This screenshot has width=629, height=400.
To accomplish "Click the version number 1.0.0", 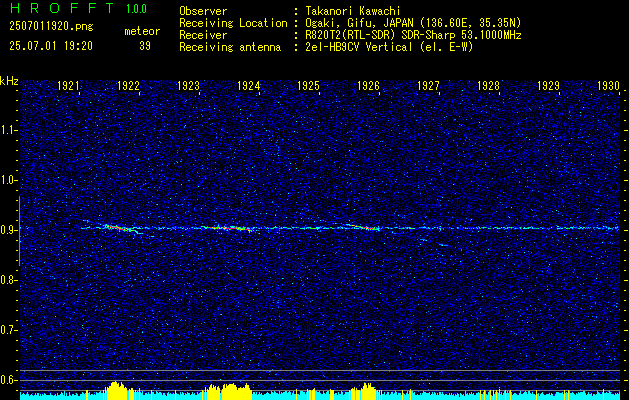I will [136, 9].
